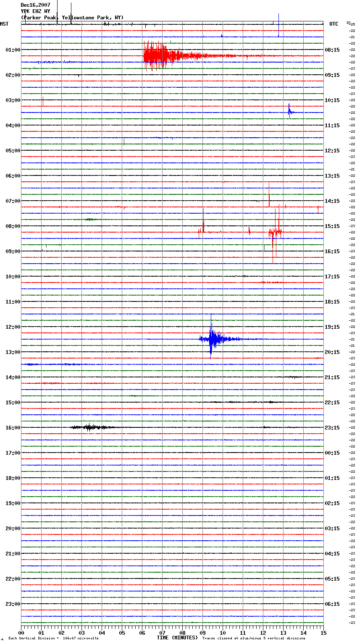The height and width of the screenshot is (644, 357).
Task: Select the "17:00" MST hour label
Action: [x=13, y=453]
